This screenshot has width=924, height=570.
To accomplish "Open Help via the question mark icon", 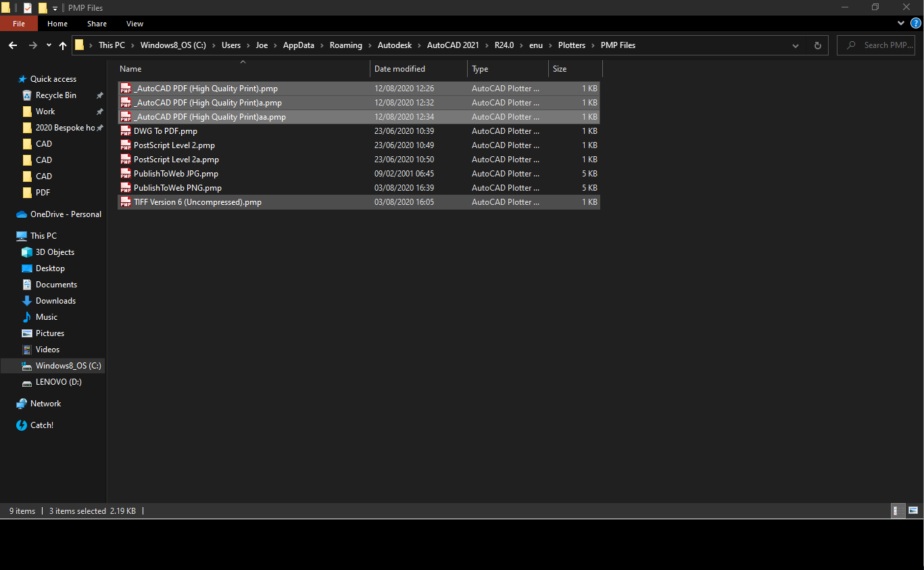I will click(x=917, y=23).
